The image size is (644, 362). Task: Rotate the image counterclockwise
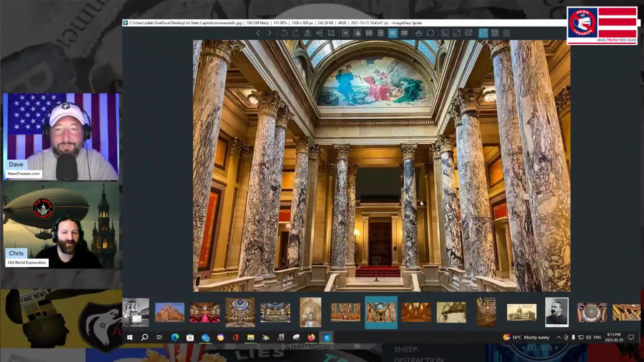pos(284,33)
